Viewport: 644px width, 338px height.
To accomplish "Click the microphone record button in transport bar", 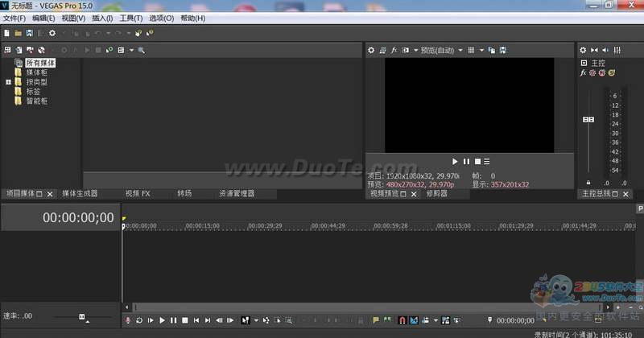I will tap(128, 320).
